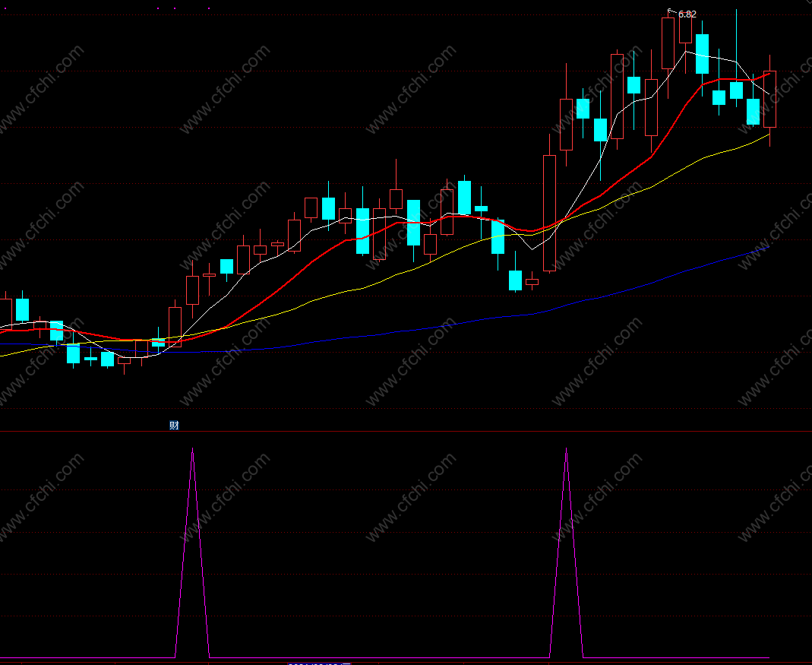Select the 6.82 high price label

coord(687,14)
